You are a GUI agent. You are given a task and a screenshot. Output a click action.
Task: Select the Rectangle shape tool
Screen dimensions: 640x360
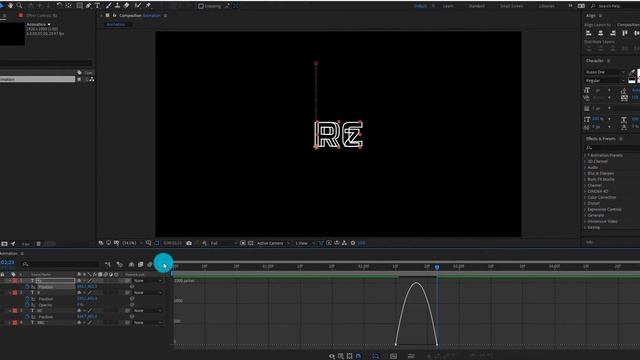pyautogui.click(x=79, y=6)
